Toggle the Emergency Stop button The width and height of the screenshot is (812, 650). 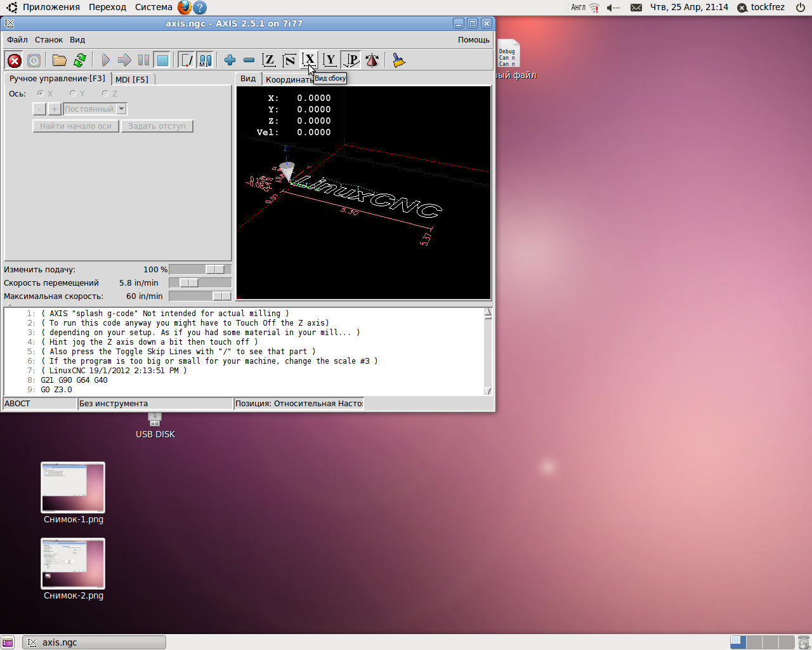(14, 60)
